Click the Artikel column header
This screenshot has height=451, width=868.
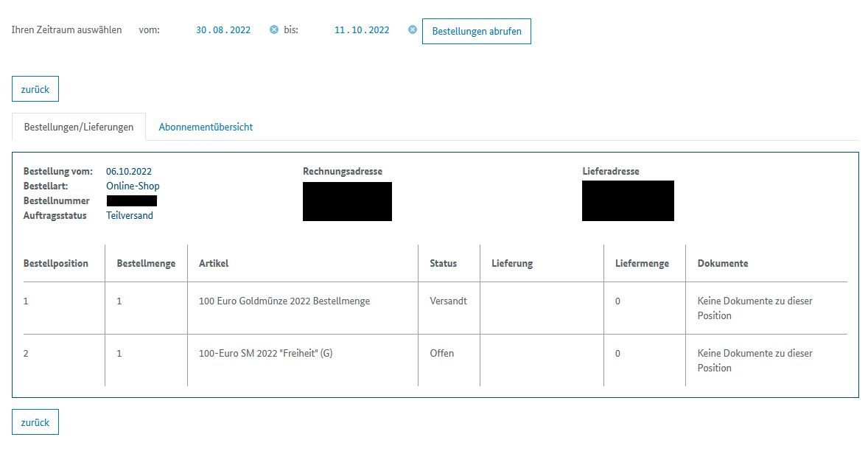pos(214,263)
